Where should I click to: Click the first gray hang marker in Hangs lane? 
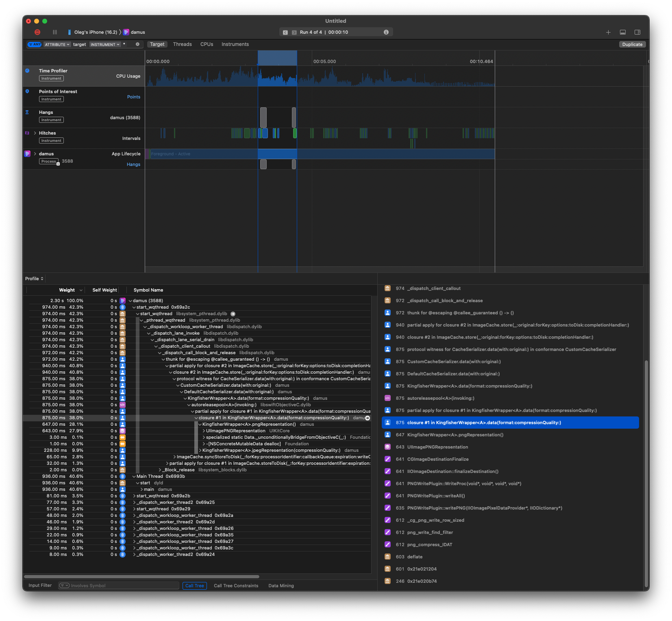coord(263,118)
